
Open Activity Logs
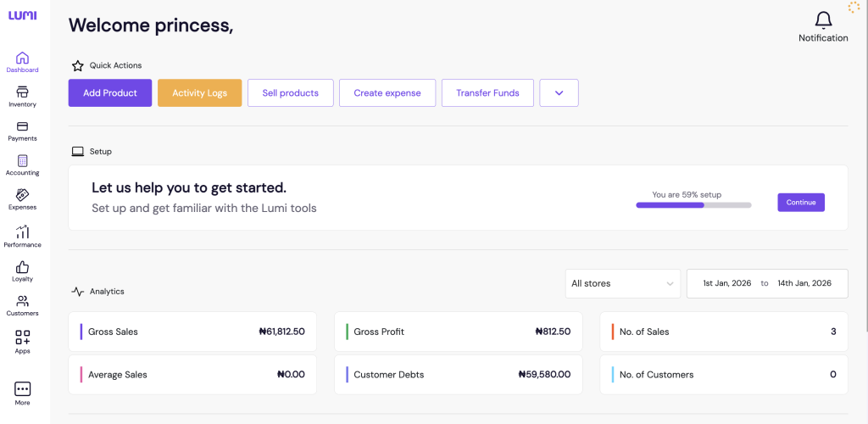coord(199,93)
